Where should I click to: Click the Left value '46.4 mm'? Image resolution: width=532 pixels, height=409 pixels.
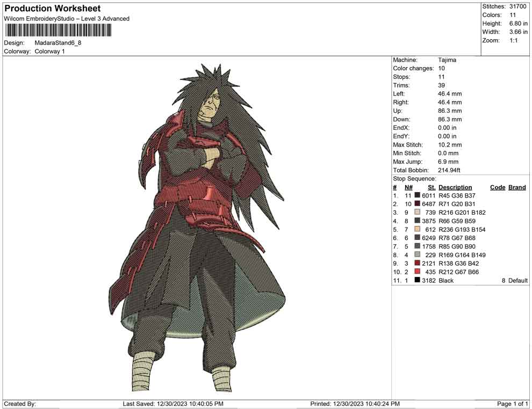tap(450, 94)
